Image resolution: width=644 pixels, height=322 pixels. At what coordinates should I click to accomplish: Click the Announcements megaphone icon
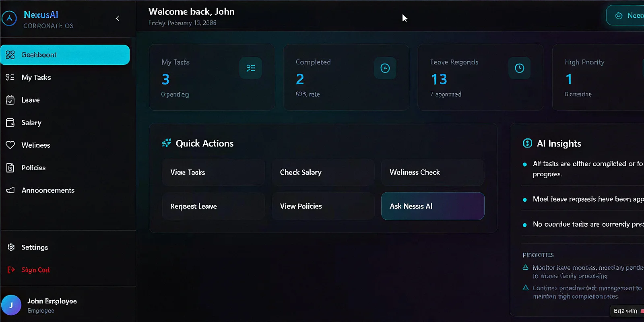pos(10,190)
